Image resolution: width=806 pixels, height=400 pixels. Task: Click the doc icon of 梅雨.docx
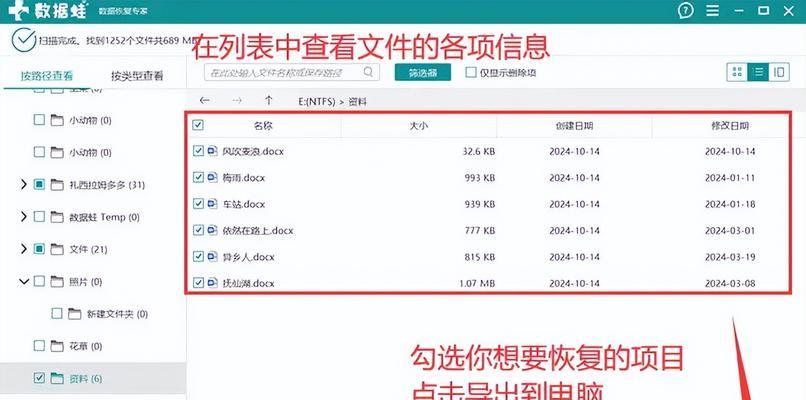213,177
